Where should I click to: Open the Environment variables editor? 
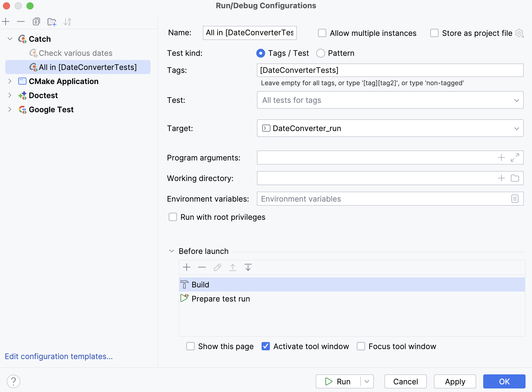(x=515, y=199)
